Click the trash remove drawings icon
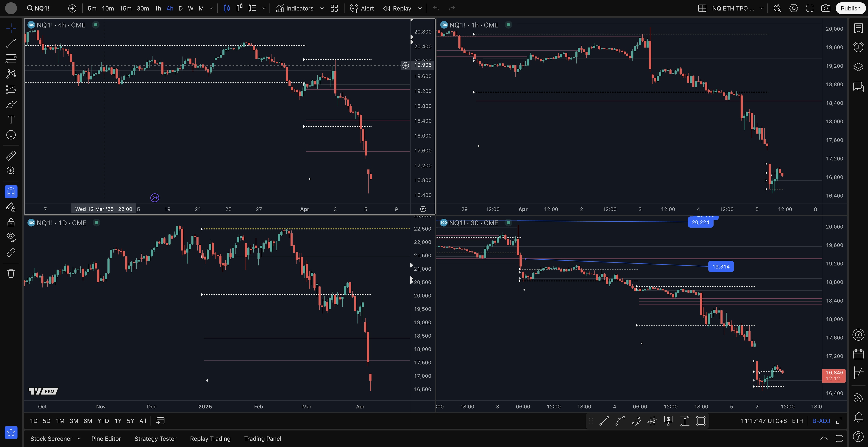 (11, 273)
